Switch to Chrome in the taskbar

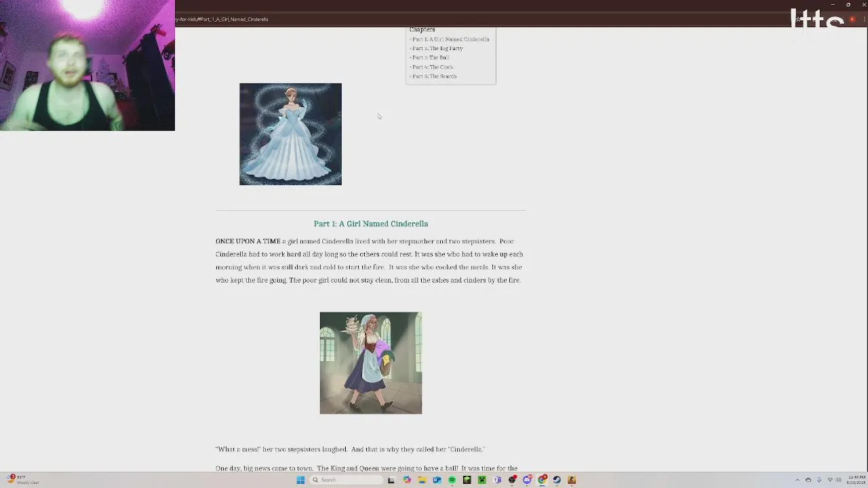pyautogui.click(x=542, y=480)
